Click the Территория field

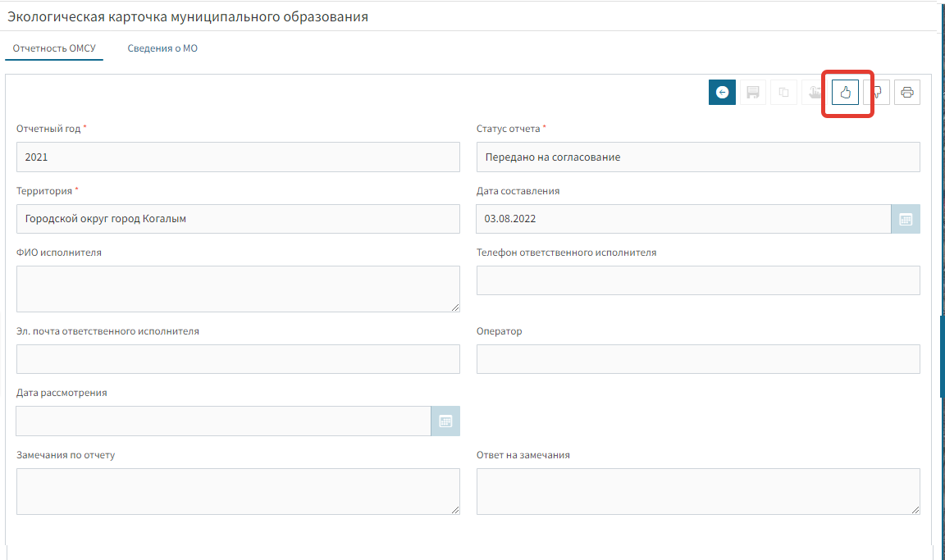(238, 219)
